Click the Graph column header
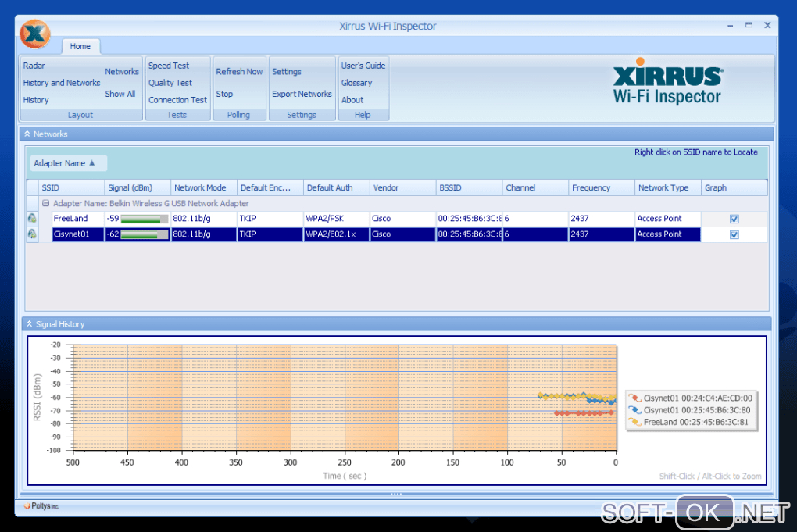Image resolution: width=797 pixels, height=532 pixels. [x=734, y=187]
